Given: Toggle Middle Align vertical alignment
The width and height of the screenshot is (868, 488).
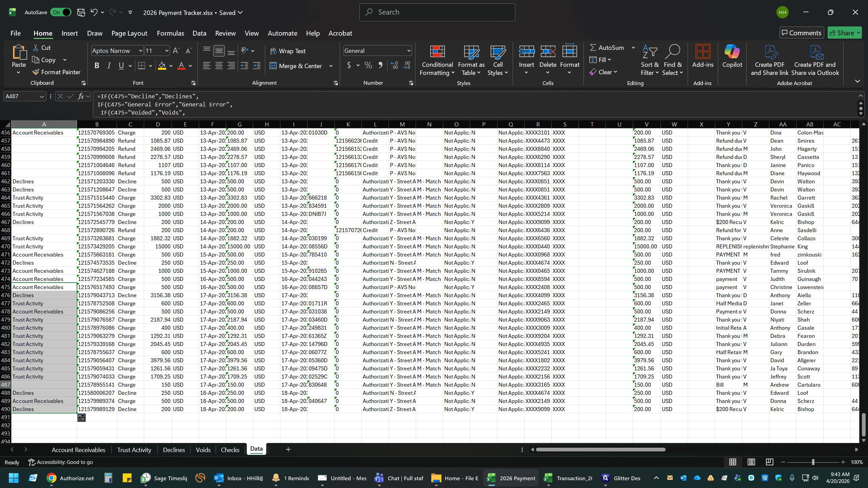Looking at the screenshot, I should coord(219,51).
